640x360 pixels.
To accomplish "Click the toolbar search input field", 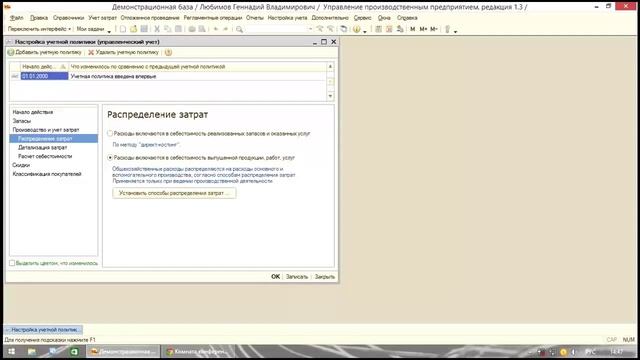I will pos(276,29).
